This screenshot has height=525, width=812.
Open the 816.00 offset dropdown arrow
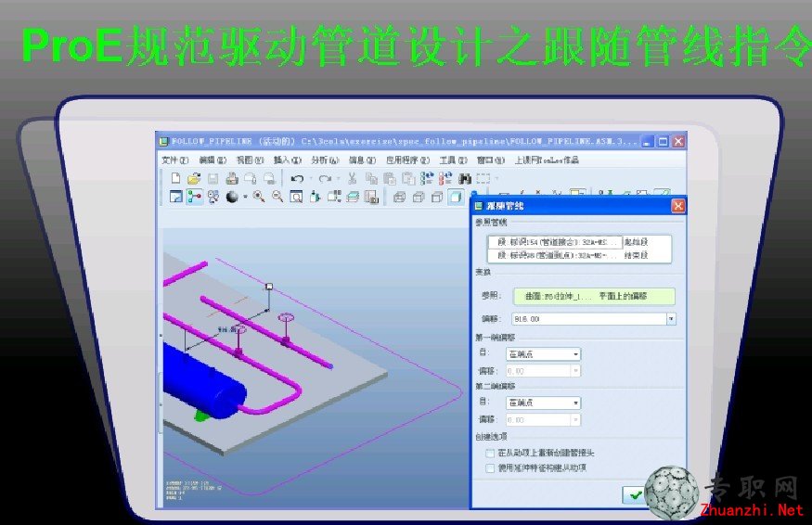(671, 319)
